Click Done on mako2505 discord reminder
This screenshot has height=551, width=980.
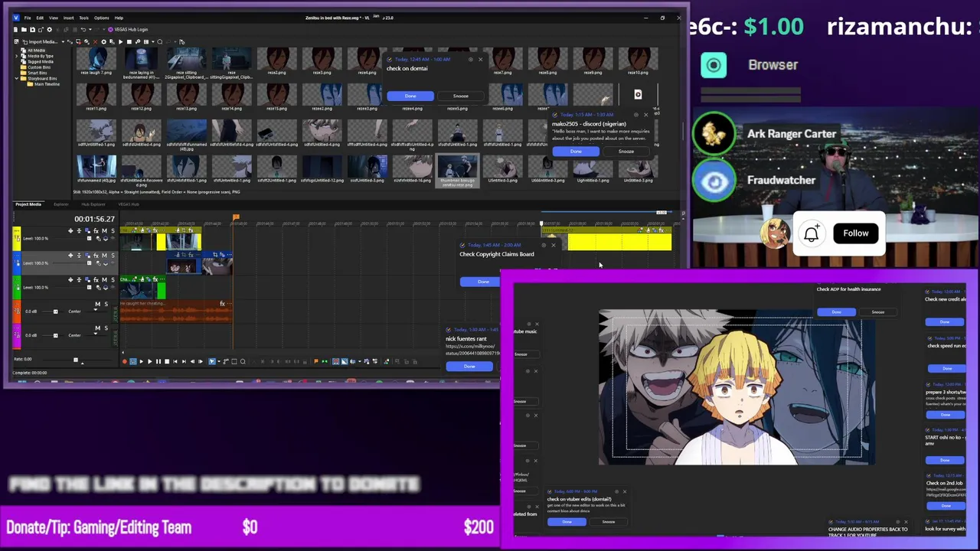click(576, 151)
